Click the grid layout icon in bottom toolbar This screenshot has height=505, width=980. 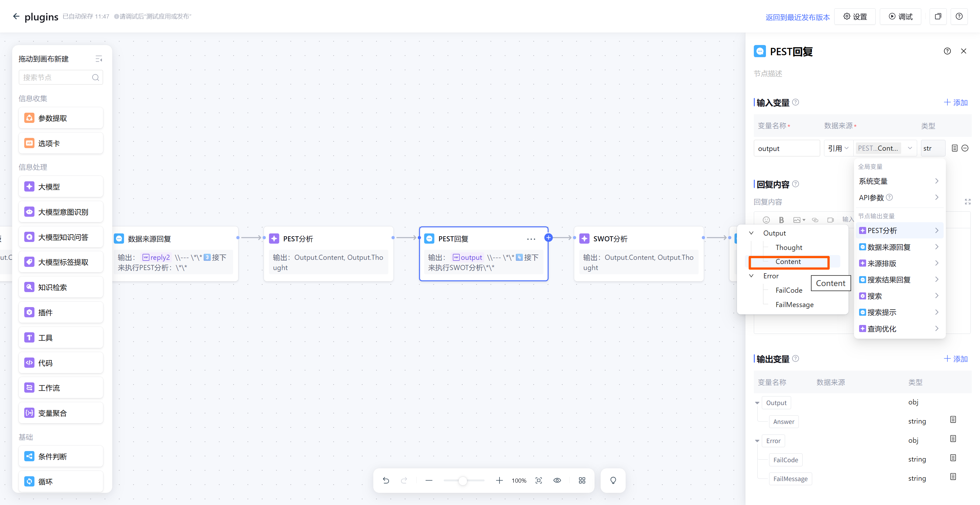582,480
